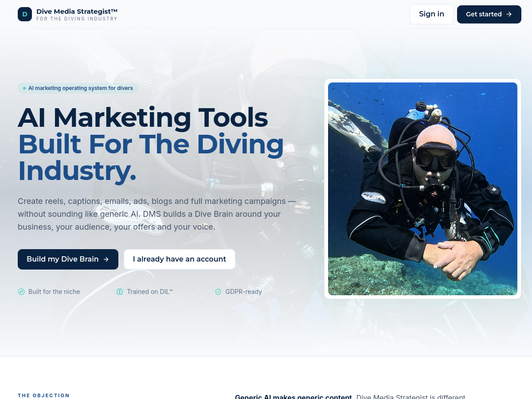This screenshot has height=399, width=532.
Task: Click I already have an account
Action: 180,259
